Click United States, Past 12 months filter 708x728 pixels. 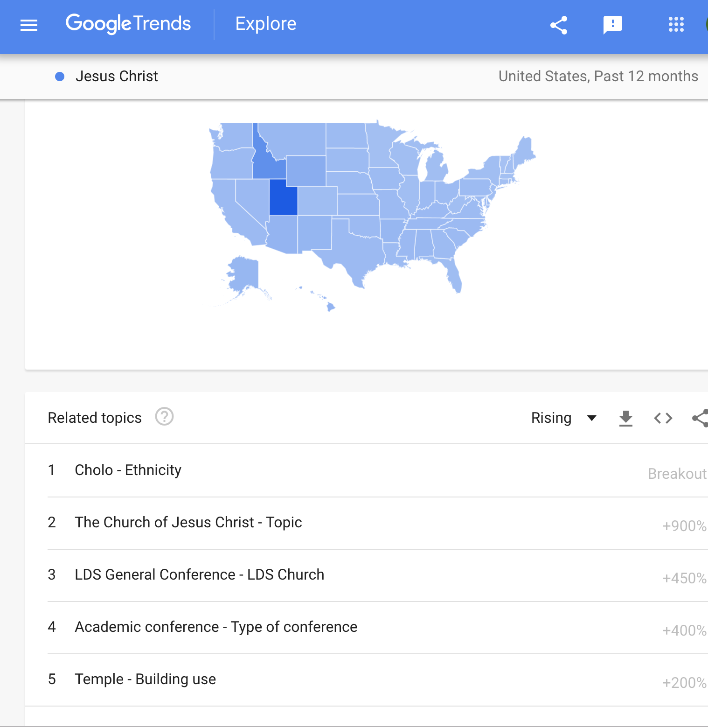(x=598, y=76)
